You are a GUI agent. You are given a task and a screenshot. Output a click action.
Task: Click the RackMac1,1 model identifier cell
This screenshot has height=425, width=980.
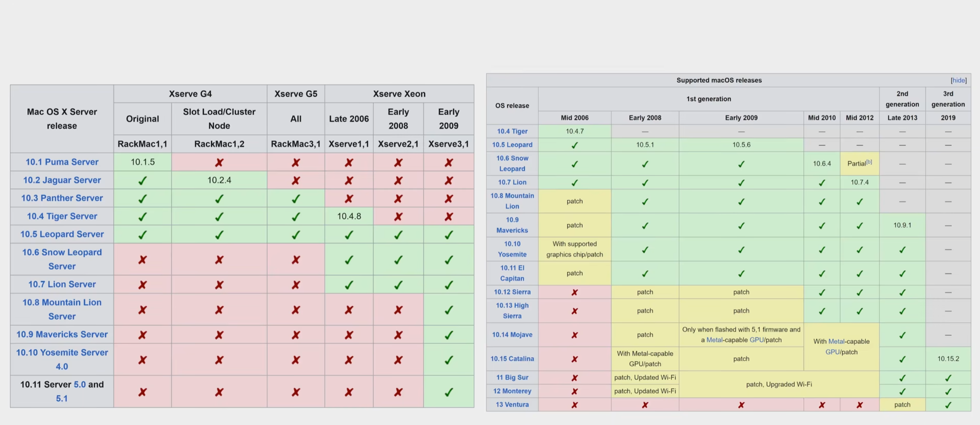click(x=143, y=144)
